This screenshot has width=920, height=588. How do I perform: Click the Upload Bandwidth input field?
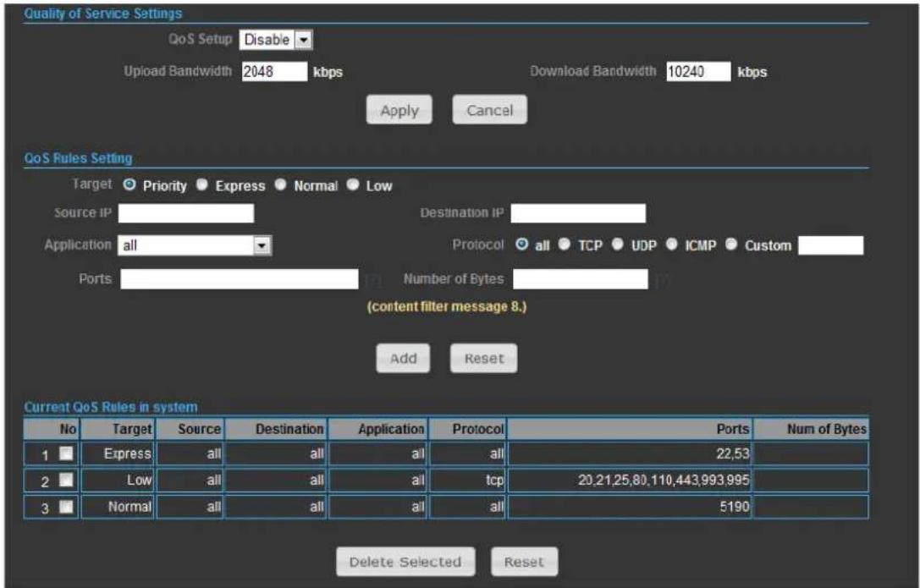274,72
